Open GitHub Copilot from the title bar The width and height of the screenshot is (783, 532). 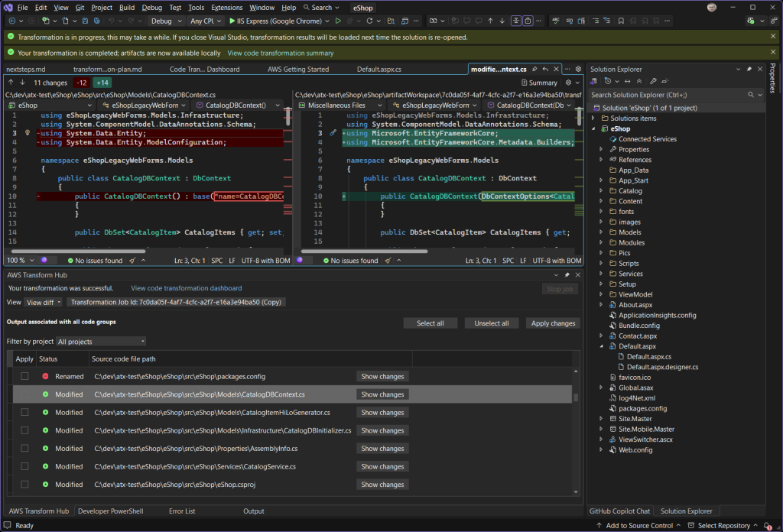pos(711,7)
